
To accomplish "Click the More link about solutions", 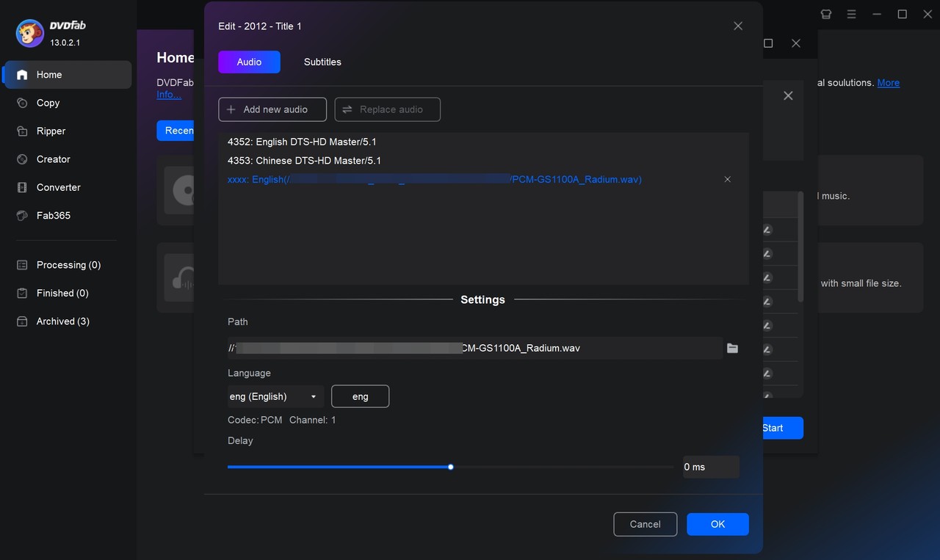I will coord(889,82).
